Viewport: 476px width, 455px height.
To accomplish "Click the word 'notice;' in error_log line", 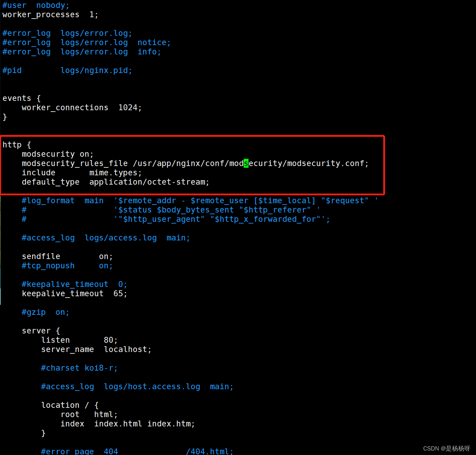I will coord(154,43).
